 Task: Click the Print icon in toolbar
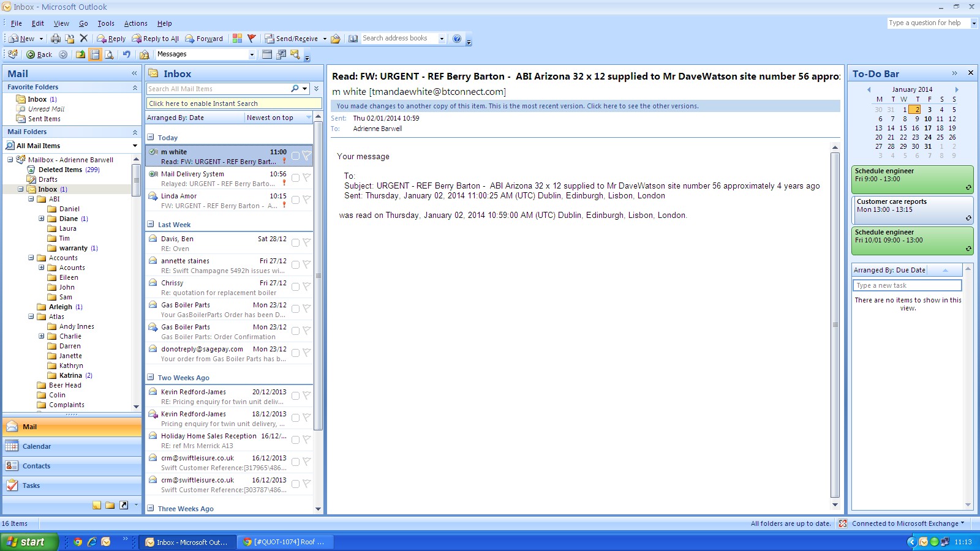56,39
